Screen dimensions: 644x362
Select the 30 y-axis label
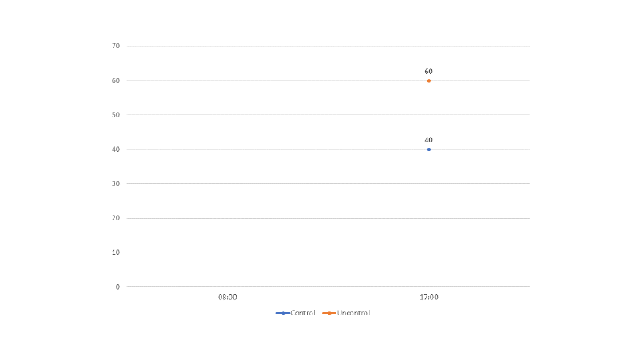116,183
